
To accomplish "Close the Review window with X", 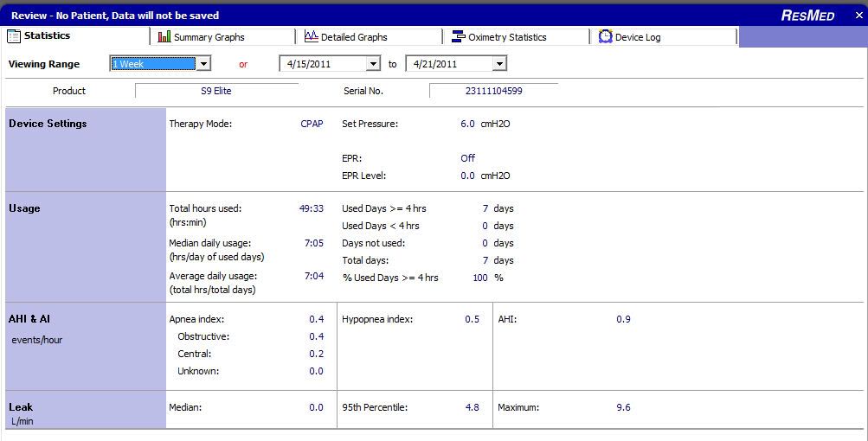I will coord(858,16).
